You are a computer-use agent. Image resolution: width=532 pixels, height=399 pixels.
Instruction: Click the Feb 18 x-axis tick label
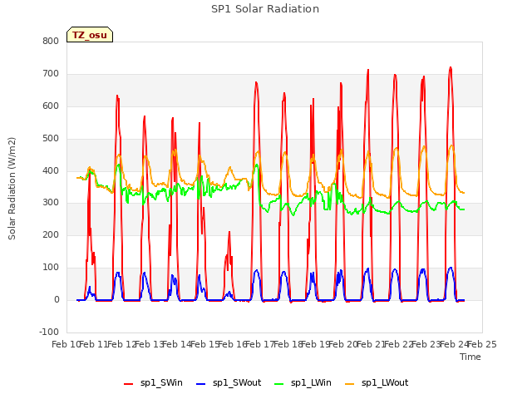click(x=288, y=344)
